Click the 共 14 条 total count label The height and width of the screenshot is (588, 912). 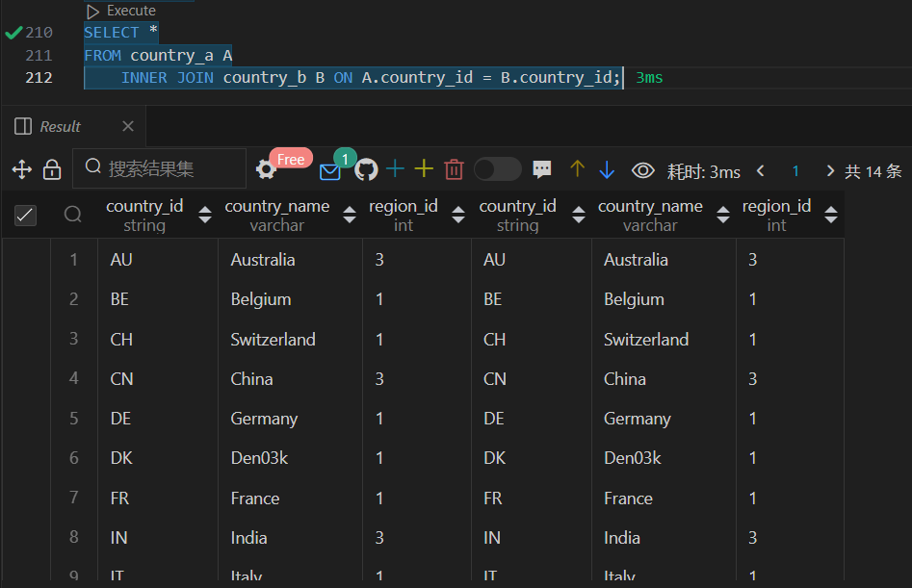873,171
